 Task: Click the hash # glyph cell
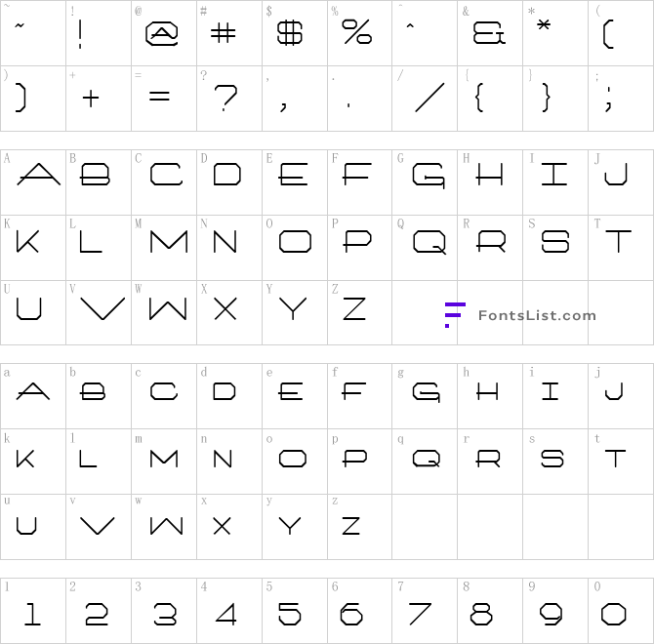click(x=229, y=33)
